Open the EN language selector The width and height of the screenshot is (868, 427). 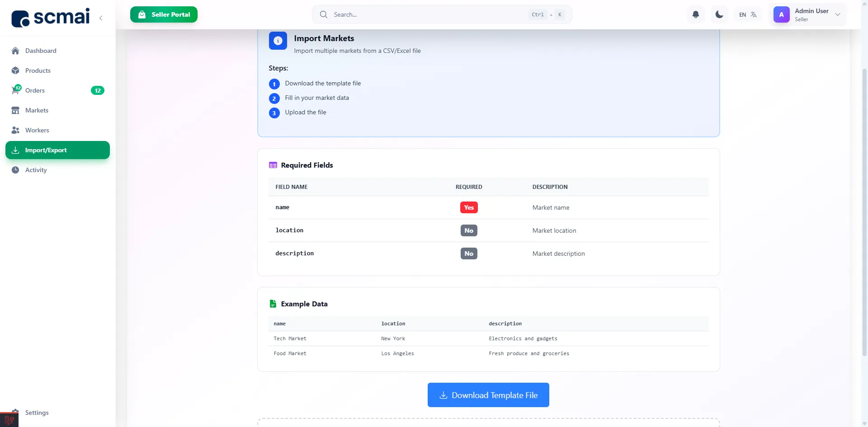(748, 14)
